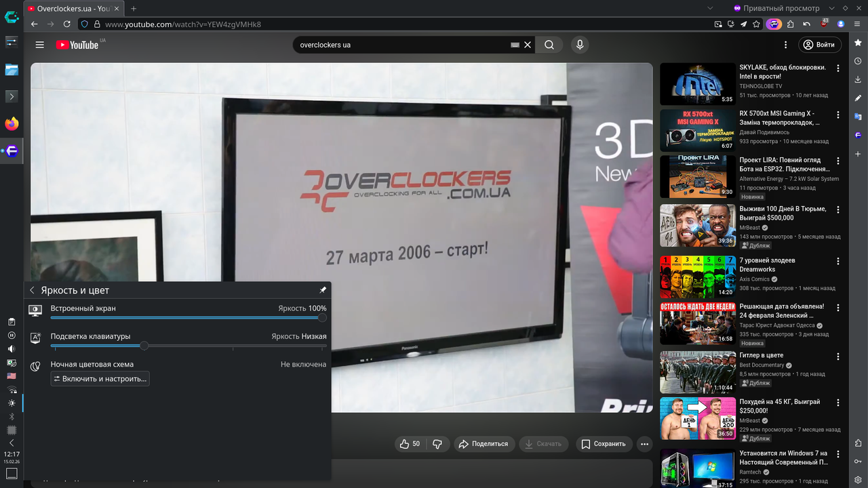Go back in browser history
This screenshot has width=868, height=488.
pos(35,24)
